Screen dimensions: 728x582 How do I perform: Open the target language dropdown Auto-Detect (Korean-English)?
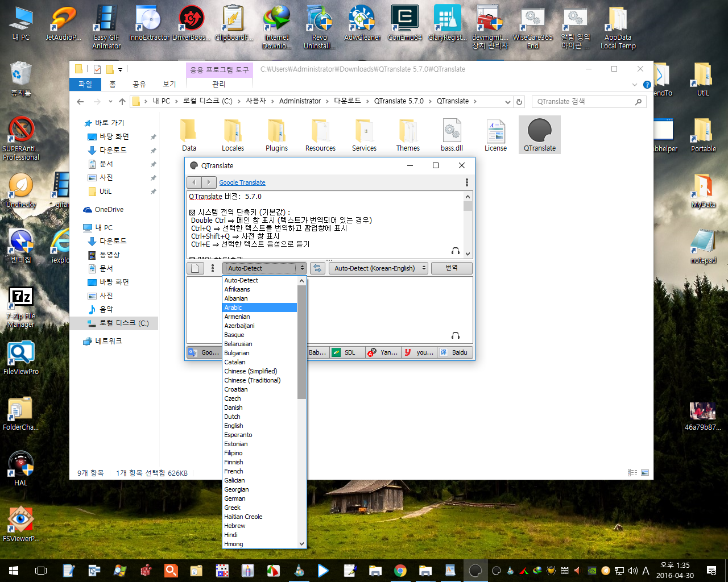pos(379,268)
